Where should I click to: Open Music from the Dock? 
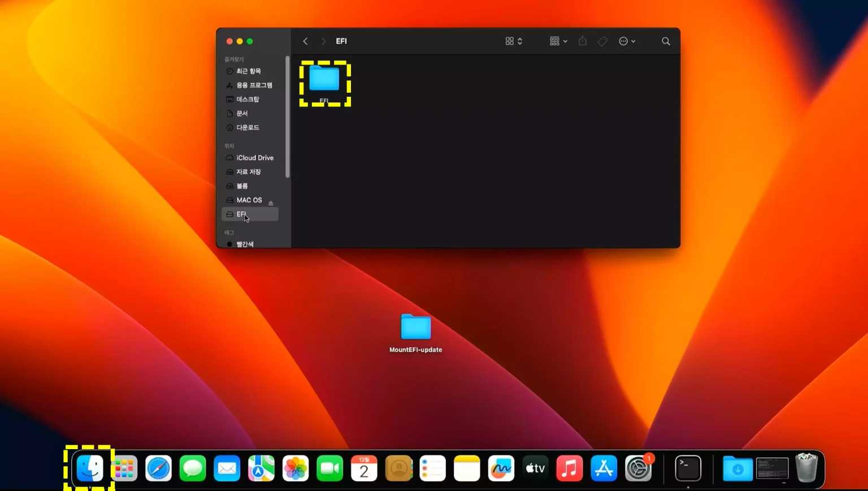click(570, 468)
